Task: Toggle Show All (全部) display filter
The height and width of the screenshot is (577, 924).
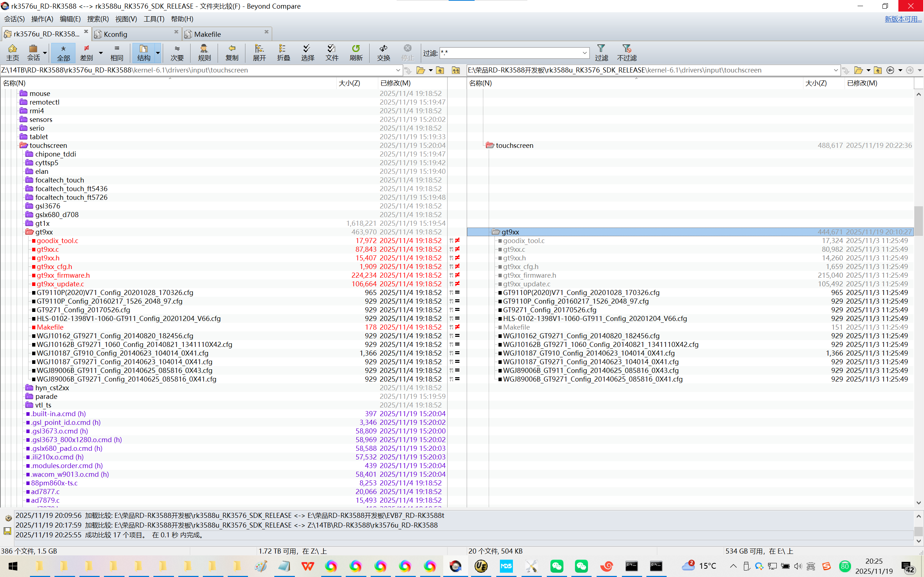Action: pyautogui.click(x=64, y=52)
